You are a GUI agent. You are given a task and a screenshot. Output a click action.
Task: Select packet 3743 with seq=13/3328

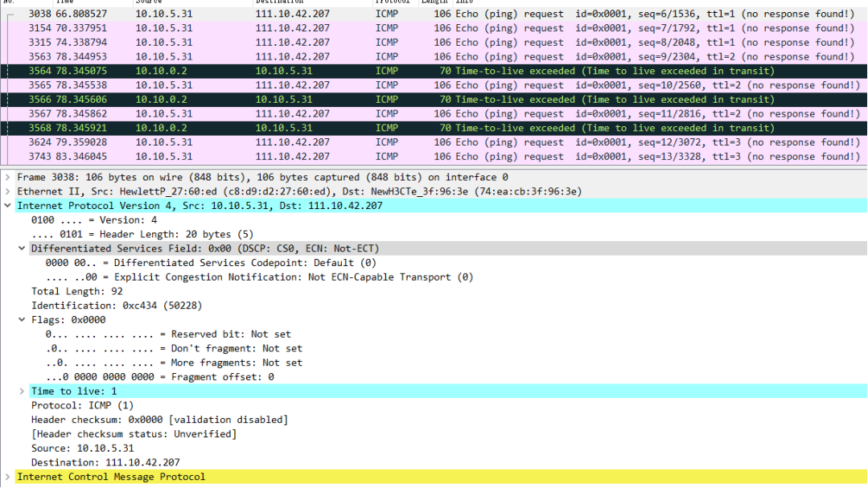click(434, 157)
